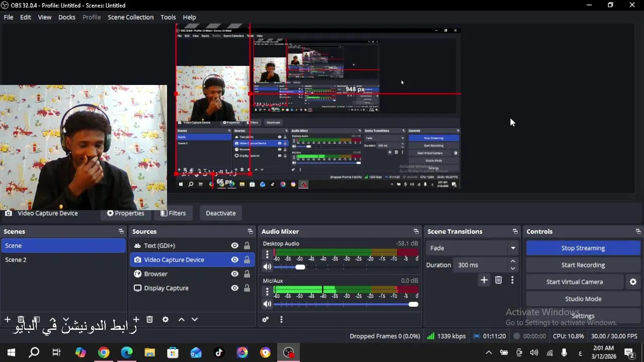Move selected source down
644x362 pixels.
(x=195, y=320)
